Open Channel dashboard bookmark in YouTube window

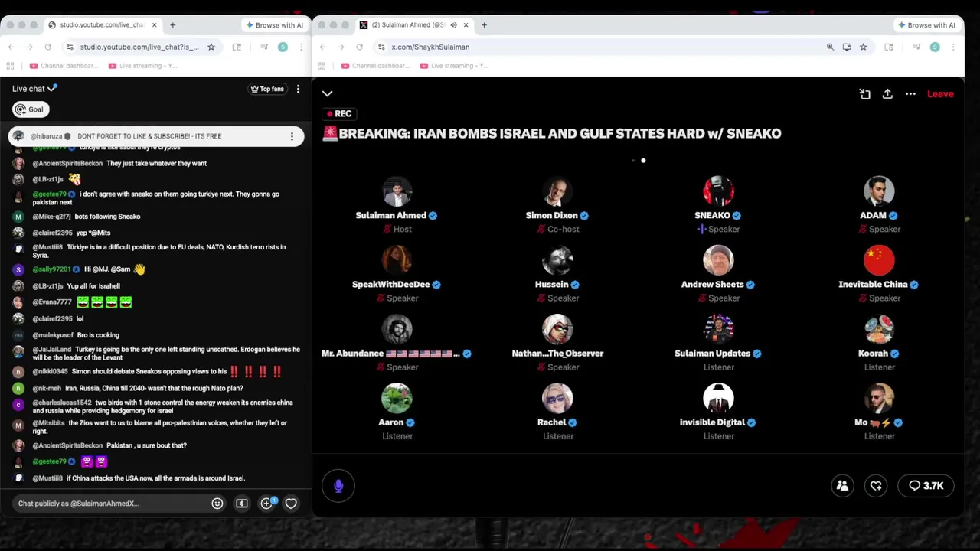coord(64,66)
